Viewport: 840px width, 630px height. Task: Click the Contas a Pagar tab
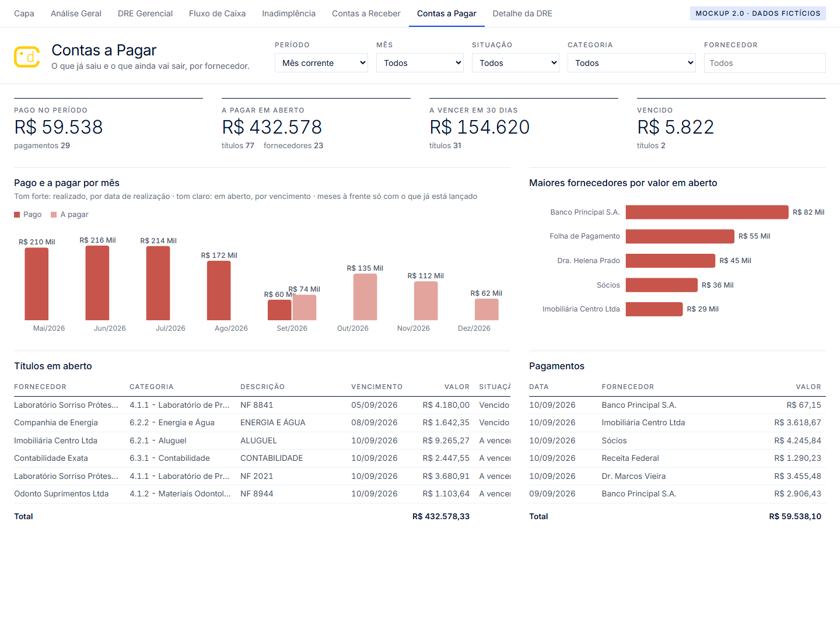[x=447, y=13]
